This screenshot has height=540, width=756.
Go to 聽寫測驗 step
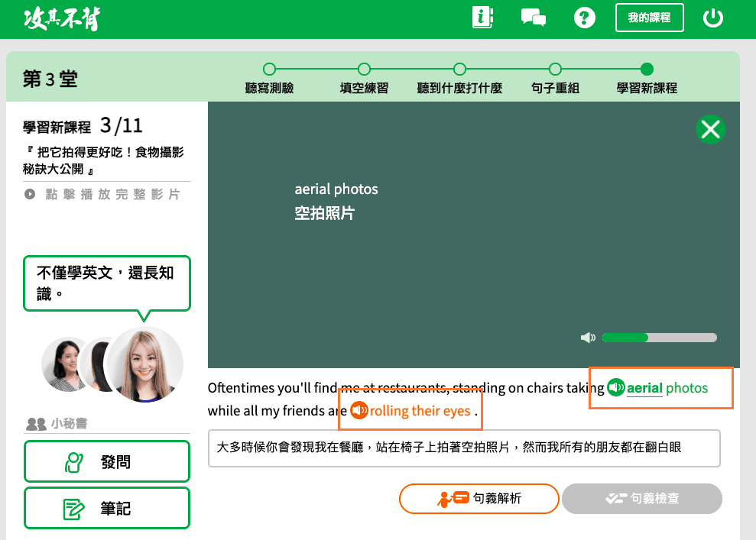(x=269, y=70)
